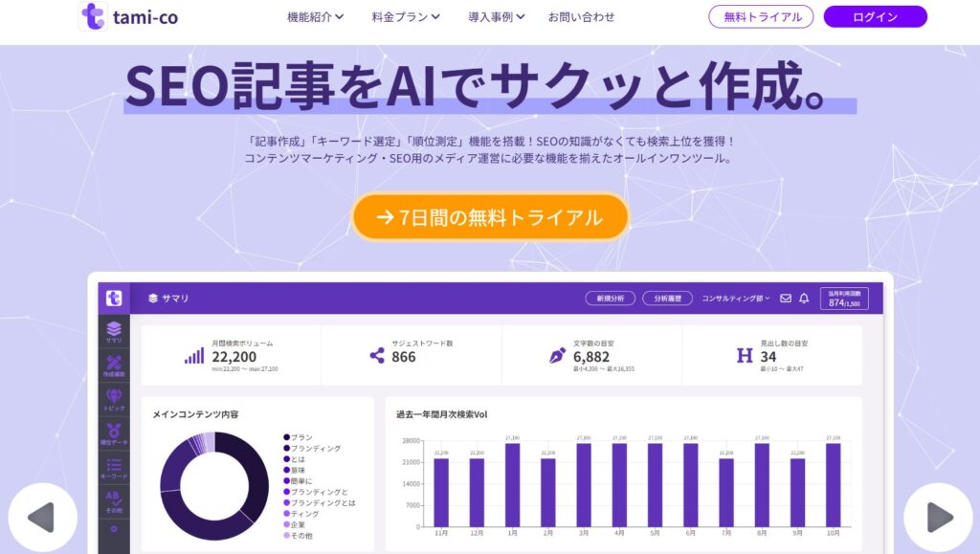Click the サマリ header layers icon
Screen dimensions: 980x554
[153, 299]
